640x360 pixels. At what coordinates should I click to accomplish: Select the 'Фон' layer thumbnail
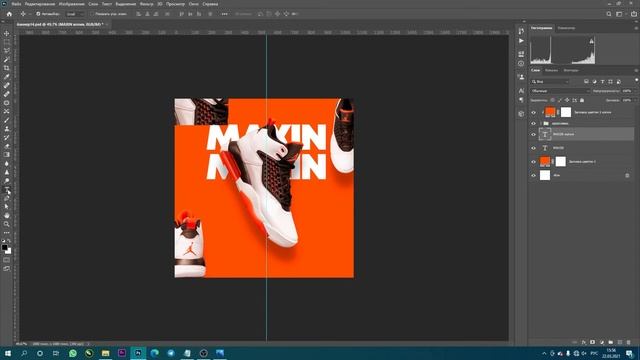point(545,176)
